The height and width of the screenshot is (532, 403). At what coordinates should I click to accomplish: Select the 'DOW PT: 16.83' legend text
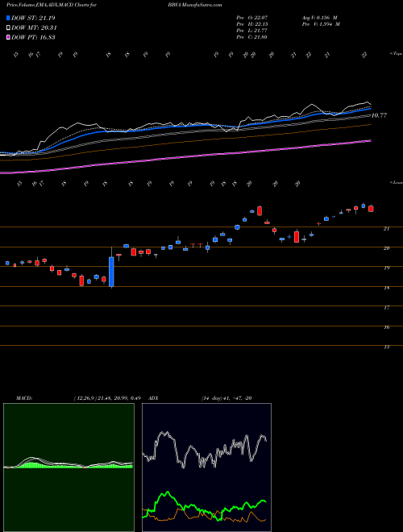click(34, 37)
